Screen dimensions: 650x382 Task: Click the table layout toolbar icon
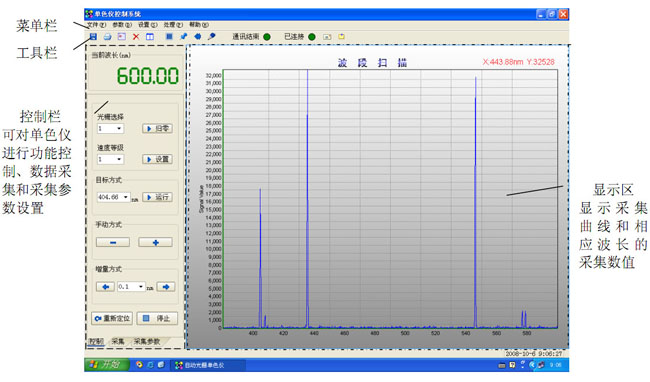pyautogui.click(x=150, y=36)
